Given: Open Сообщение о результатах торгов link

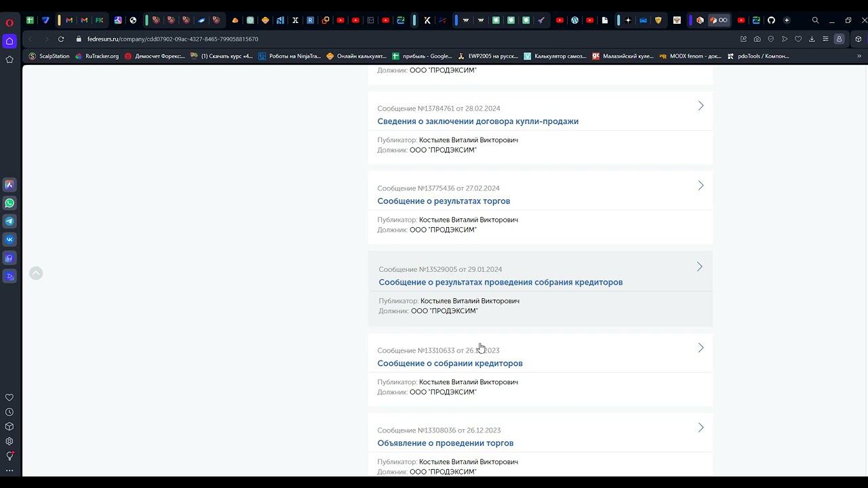Looking at the screenshot, I should click(443, 201).
